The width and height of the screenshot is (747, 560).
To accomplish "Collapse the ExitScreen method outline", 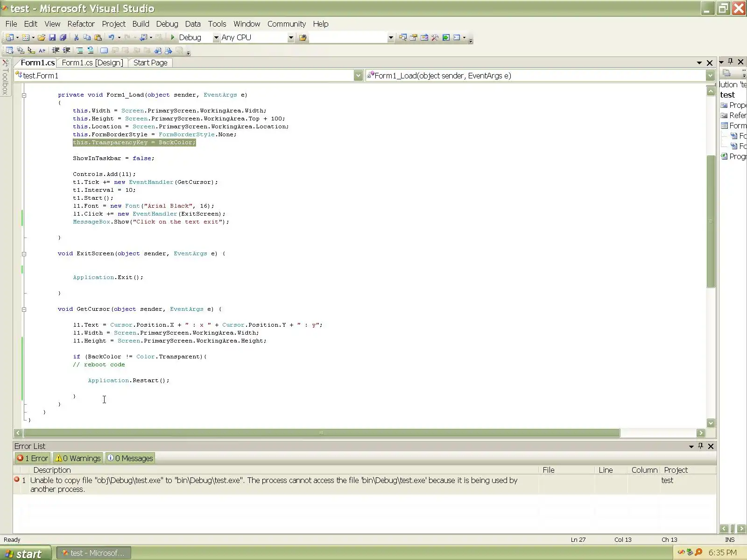I will click(24, 254).
